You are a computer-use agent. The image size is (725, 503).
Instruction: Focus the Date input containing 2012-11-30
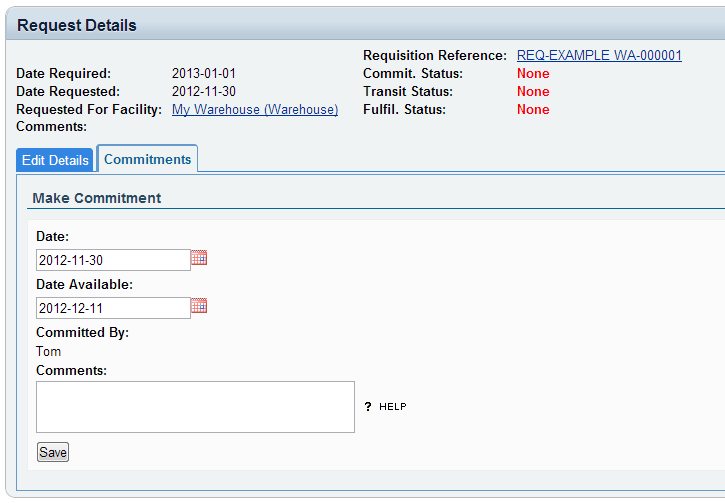click(x=113, y=260)
